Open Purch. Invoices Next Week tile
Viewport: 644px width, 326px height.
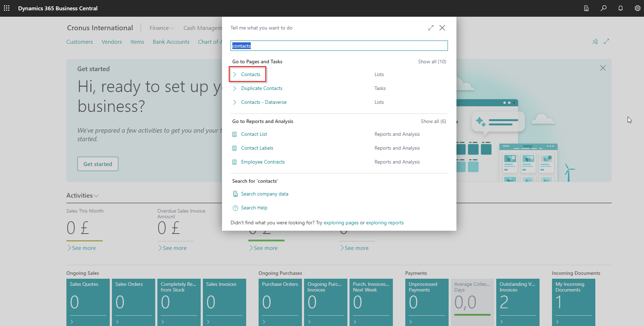click(x=371, y=302)
